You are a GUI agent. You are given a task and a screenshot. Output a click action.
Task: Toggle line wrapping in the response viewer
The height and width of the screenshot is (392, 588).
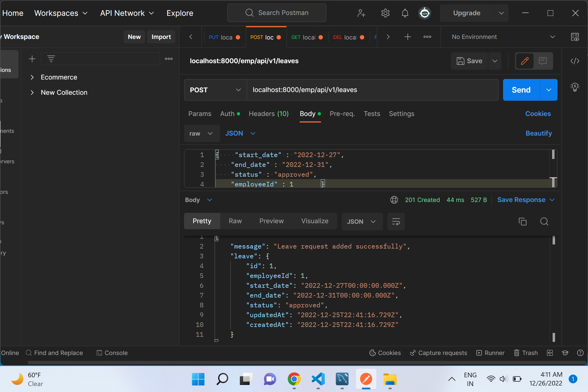pos(396,222)
